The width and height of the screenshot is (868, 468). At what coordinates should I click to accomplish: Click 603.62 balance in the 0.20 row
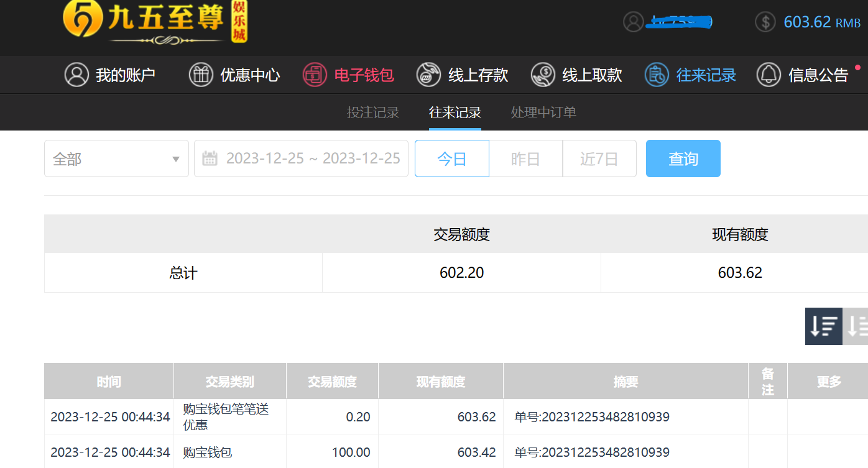[441, 416]
